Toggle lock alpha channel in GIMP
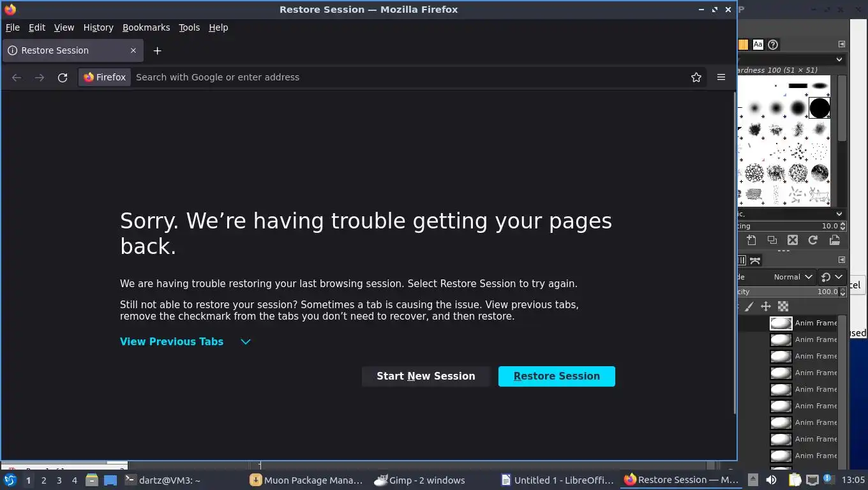 [783, 307]
